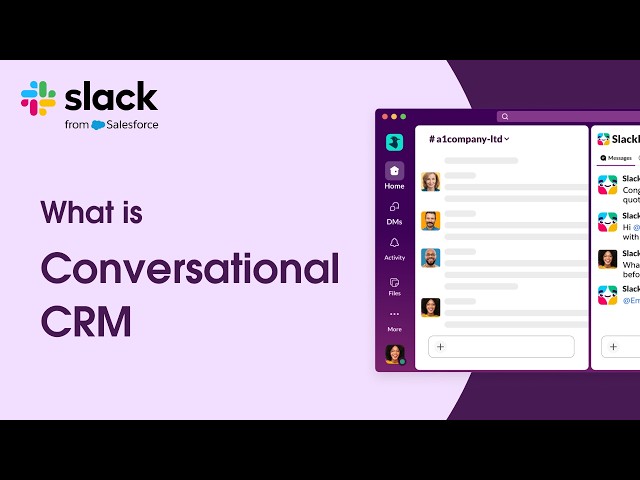The width and height of the screenshot is (640, 480).
Task: Click the bald man's blue-background avatar
Action: pos(431,258)
